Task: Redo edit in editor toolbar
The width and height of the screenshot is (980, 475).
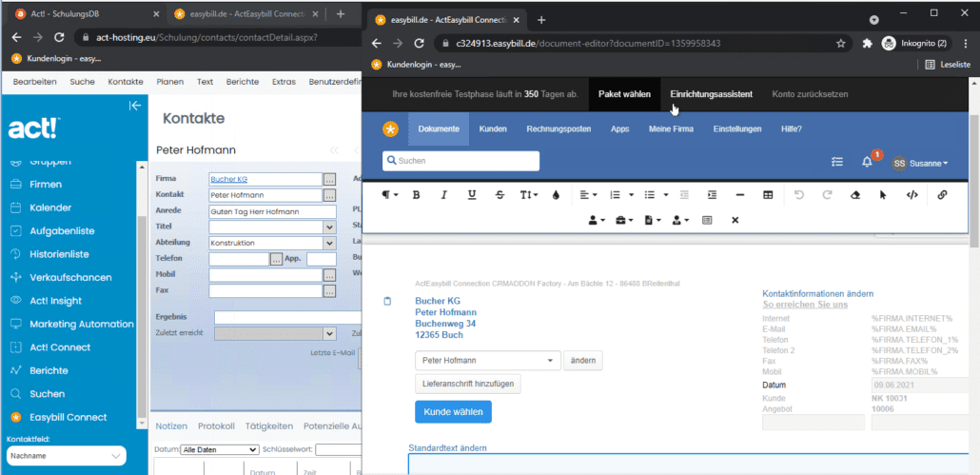Action: click(827, 195)
